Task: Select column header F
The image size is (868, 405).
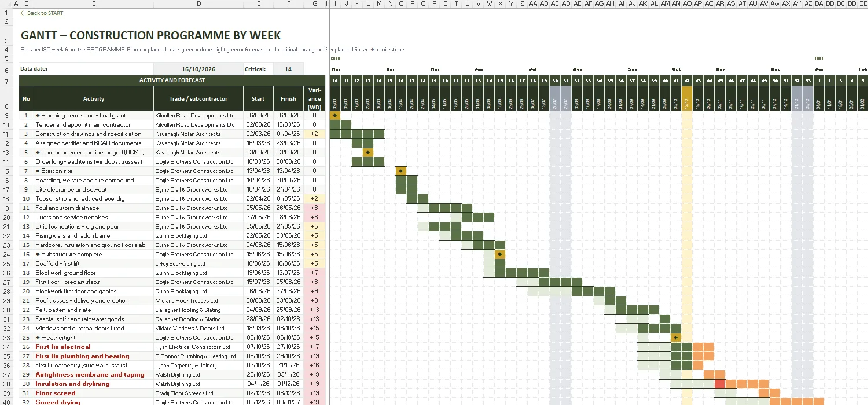Action: click(288, 3)
